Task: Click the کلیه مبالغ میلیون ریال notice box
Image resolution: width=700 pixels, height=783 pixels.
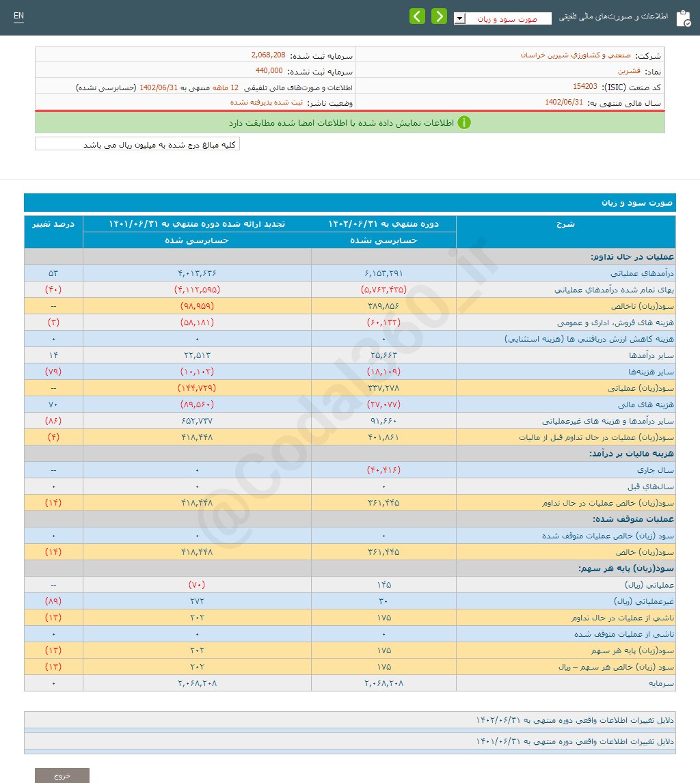Action: 137,143
